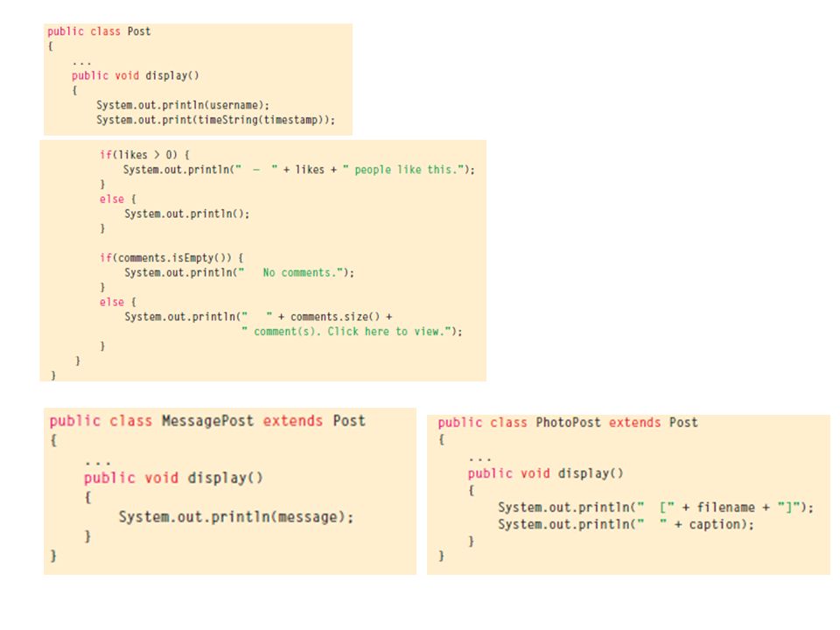This screenshot has width=840, height=630.
Task: Click 'public void display()' in Post class
Action: click(x=135, y=75)
